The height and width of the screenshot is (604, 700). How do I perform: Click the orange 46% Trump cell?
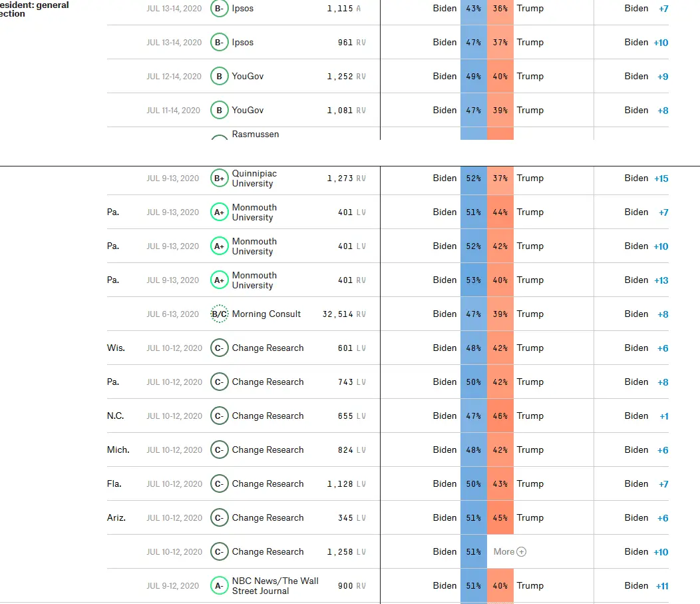point(500,416)
